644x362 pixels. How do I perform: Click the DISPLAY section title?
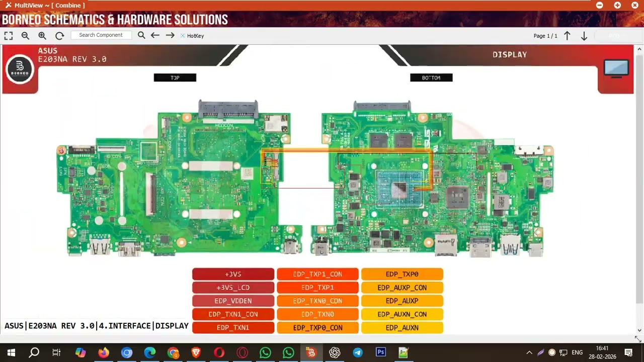[510, 54]
